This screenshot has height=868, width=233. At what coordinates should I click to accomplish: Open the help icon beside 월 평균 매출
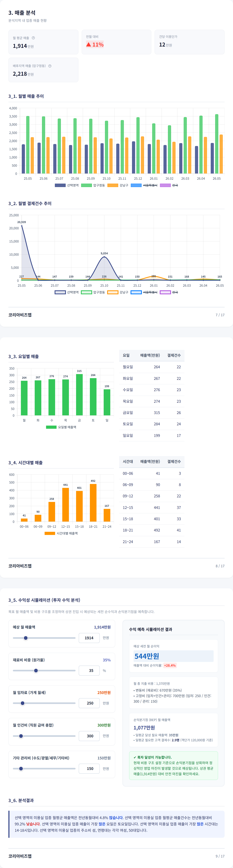33,38
